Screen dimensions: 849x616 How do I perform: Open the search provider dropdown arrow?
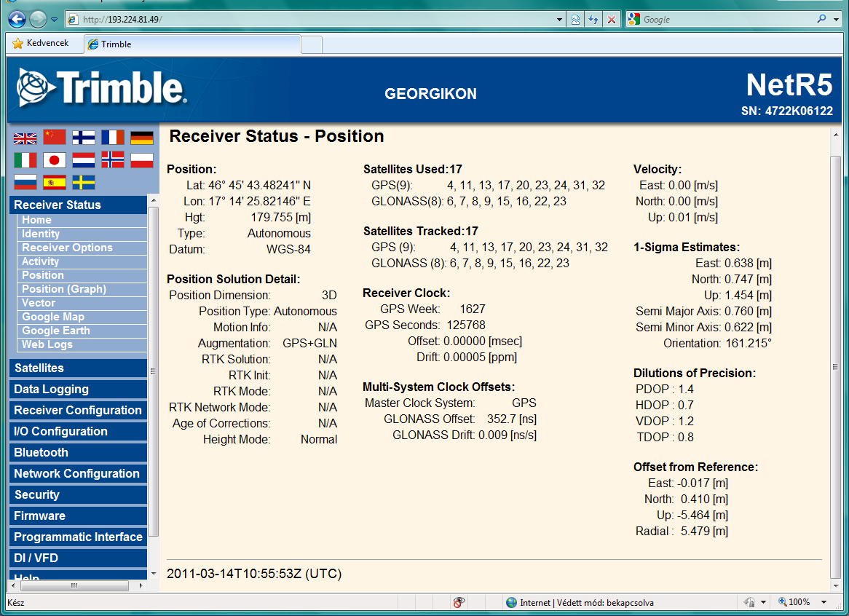tap(836, 20)
